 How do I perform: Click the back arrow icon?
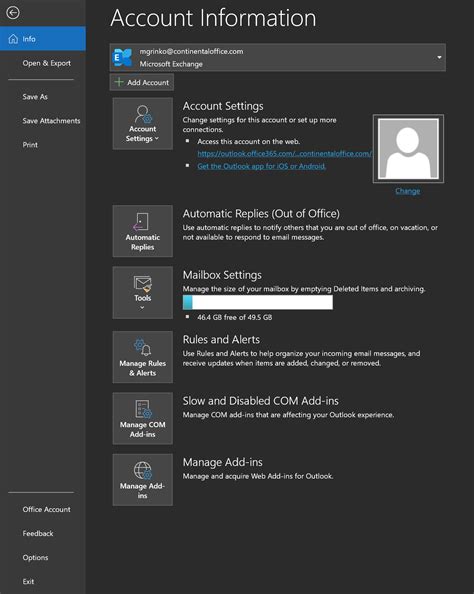click(x=13, y=13)
